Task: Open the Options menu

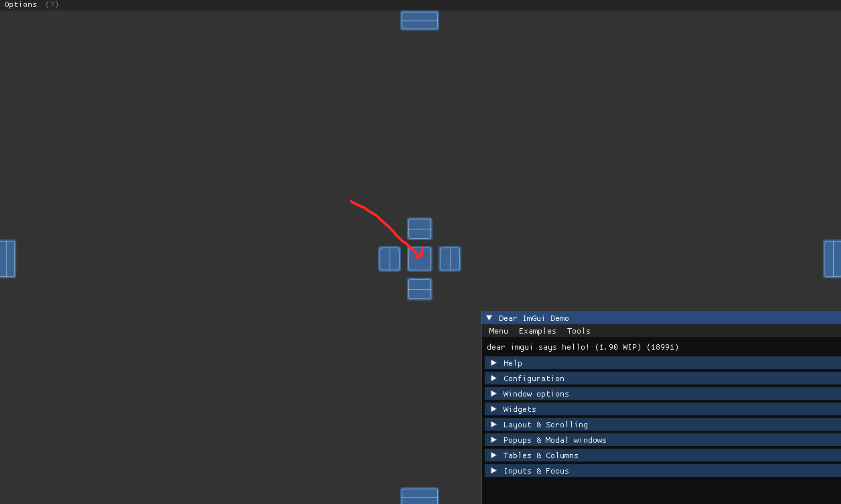Action: [21, 5]
